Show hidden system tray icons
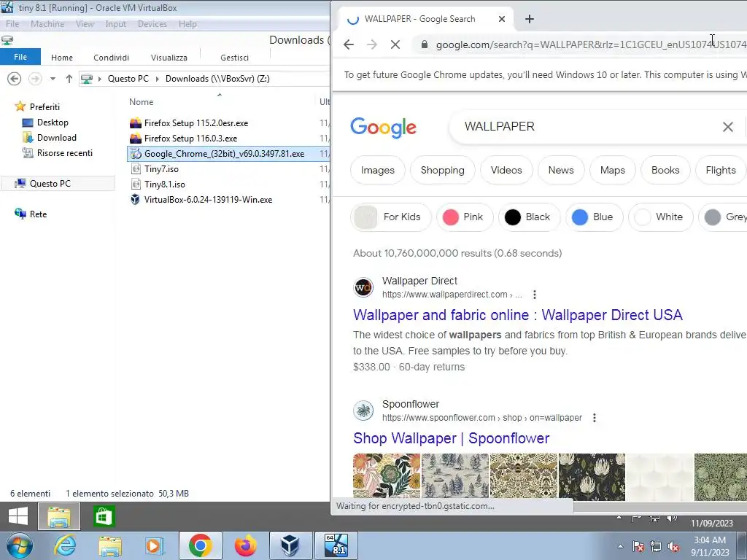 click(x=620, y=546)
